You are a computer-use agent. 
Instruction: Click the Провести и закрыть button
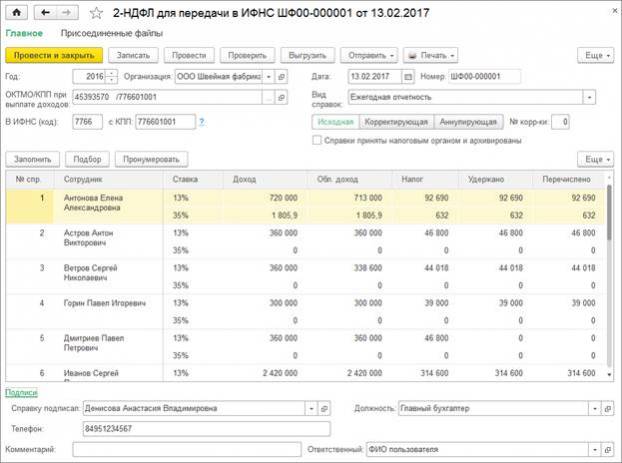click(x=53, y=54)
